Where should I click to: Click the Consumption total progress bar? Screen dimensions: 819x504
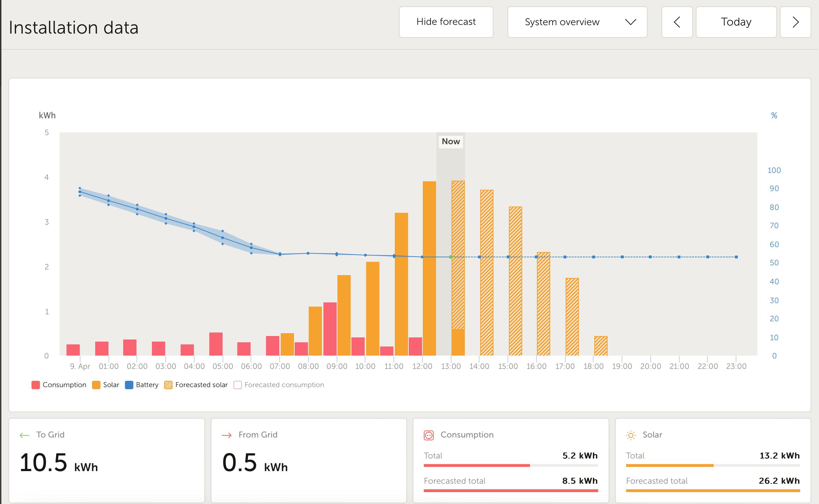(511, 465)
